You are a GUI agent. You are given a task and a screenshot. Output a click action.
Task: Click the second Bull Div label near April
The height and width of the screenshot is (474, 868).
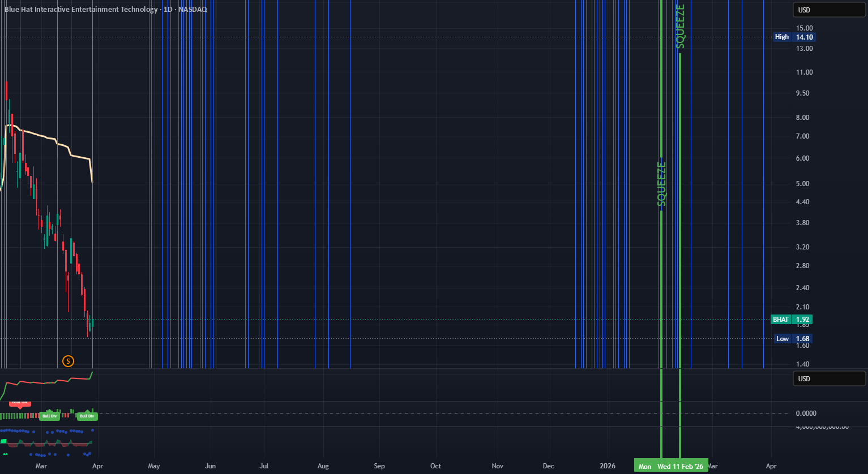pos(87,416)
